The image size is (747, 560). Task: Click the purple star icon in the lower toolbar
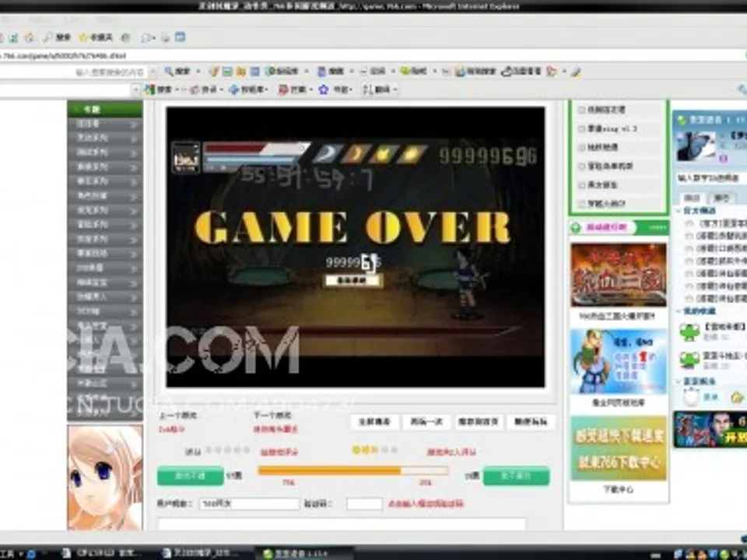[324, 89]
